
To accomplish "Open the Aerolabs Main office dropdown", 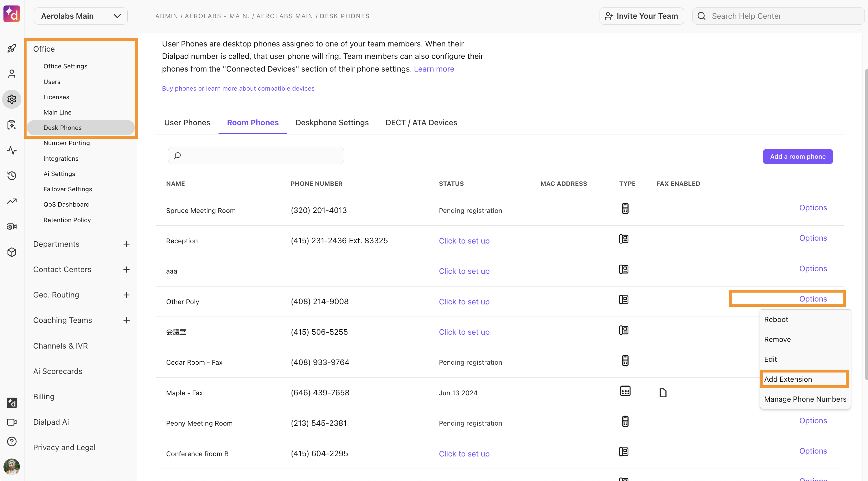I will pos(81,16).
